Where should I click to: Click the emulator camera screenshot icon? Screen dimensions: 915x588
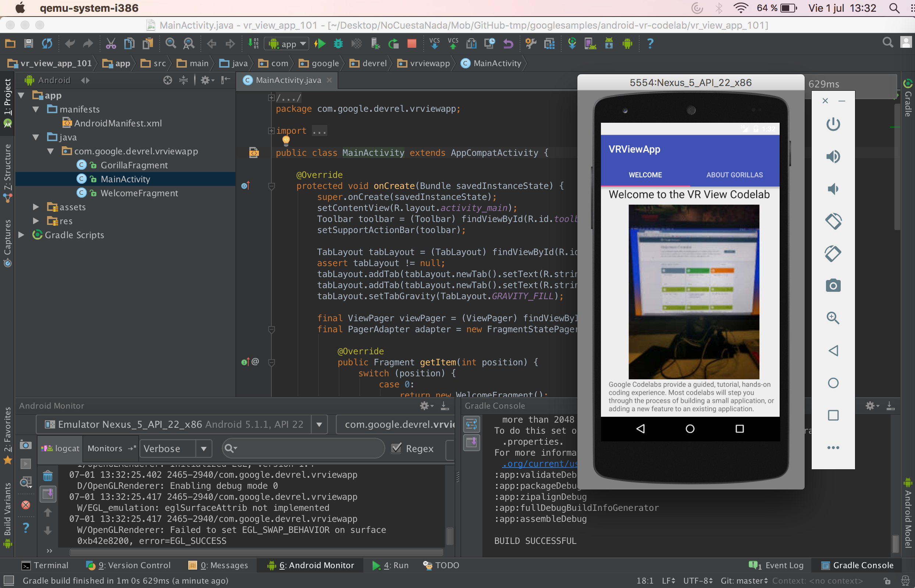(x=833, y=285)
